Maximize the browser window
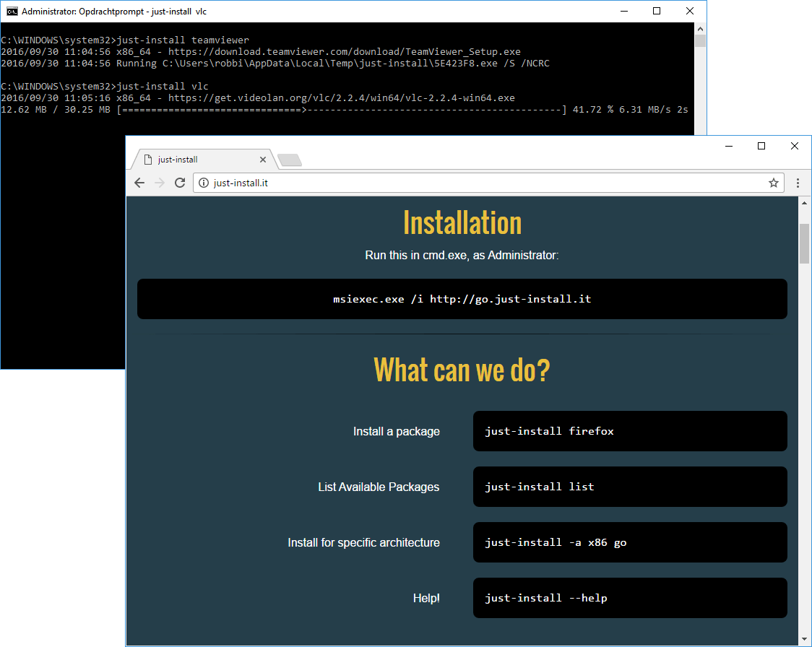This screenshot has height=647, width=812. point(761,146)
